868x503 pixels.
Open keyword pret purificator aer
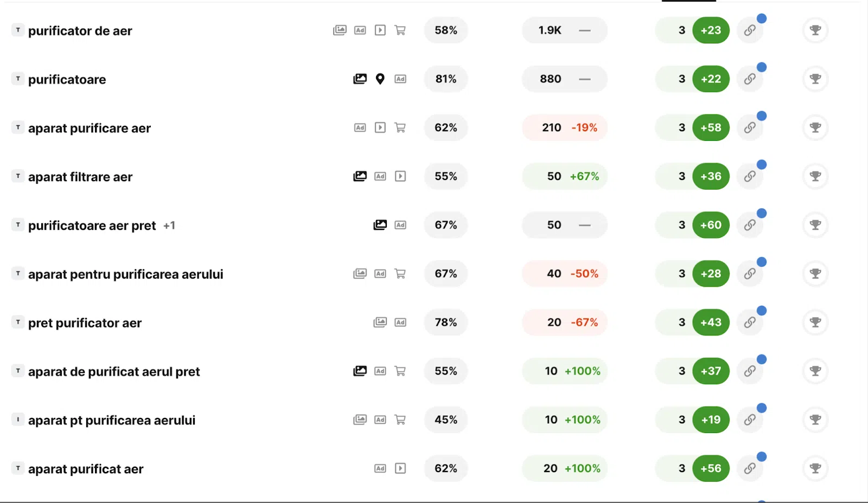[x=85, y=324]
